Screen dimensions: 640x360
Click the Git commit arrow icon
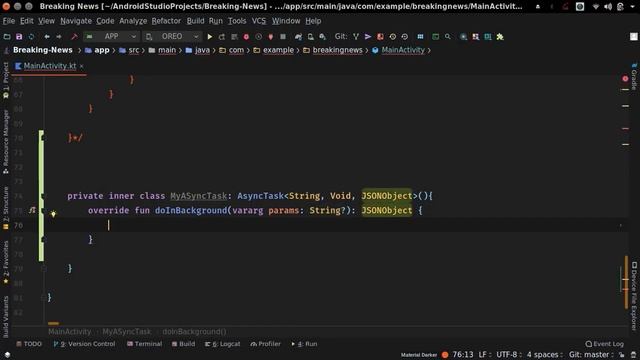point(368,37)
